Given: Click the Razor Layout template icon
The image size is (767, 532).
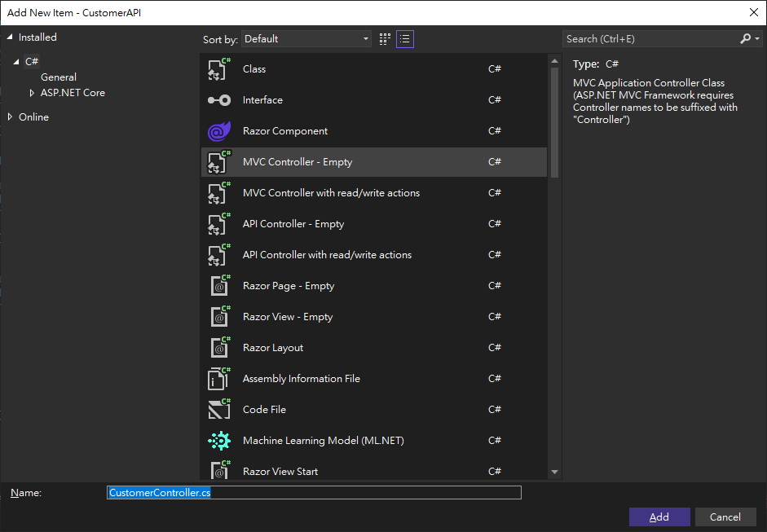Looking at the screenshot, I should (x=219, y=348).
